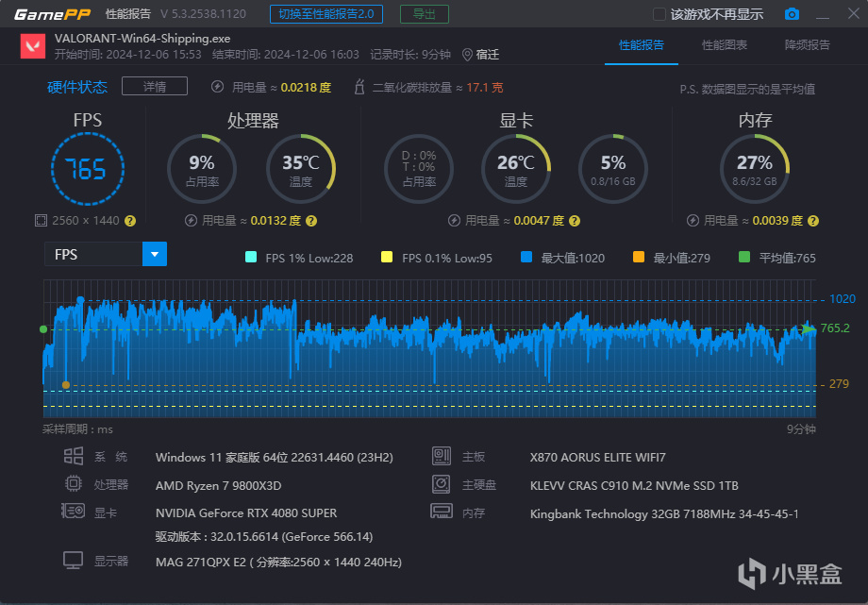
Task: Click the power icon beside total 用电量
Action: [x=218, y=87]
